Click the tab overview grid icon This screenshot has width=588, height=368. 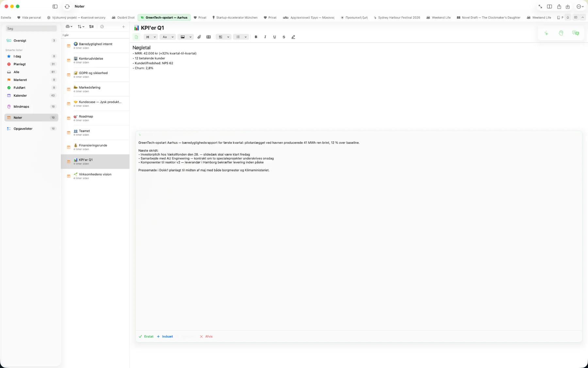pos(576,18)
